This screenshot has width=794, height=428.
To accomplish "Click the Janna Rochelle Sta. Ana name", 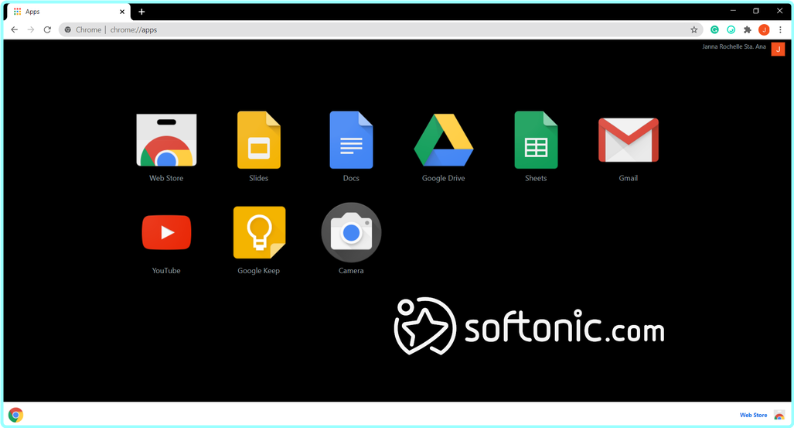I will 734,47.
